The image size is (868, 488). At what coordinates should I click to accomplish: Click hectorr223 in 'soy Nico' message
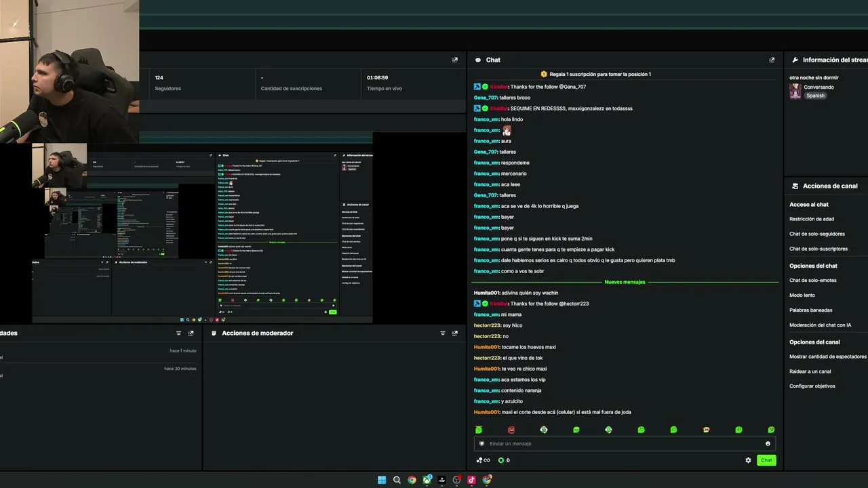(x=487, y=325)
